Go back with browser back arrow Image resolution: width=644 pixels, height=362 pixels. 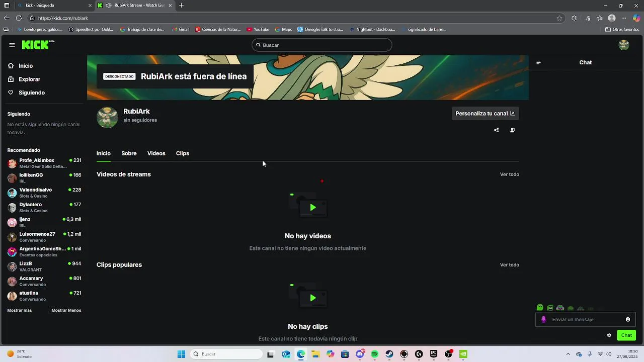[7, 18]
